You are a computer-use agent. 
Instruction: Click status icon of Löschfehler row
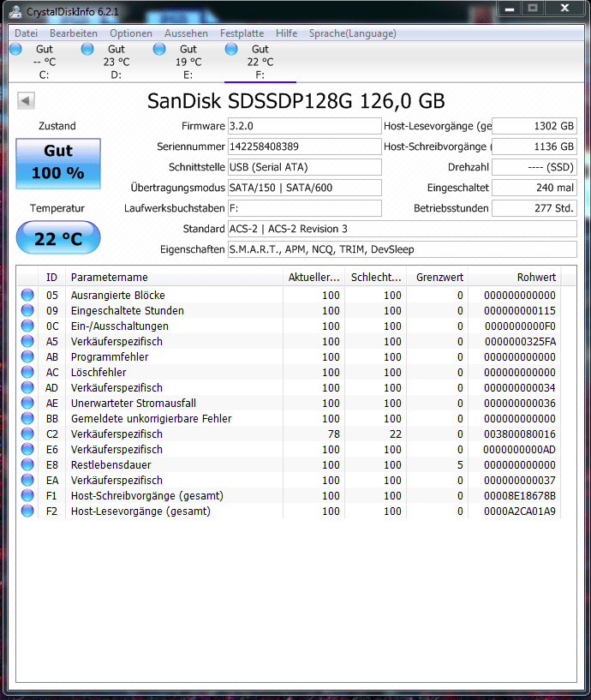coord(27,372)
